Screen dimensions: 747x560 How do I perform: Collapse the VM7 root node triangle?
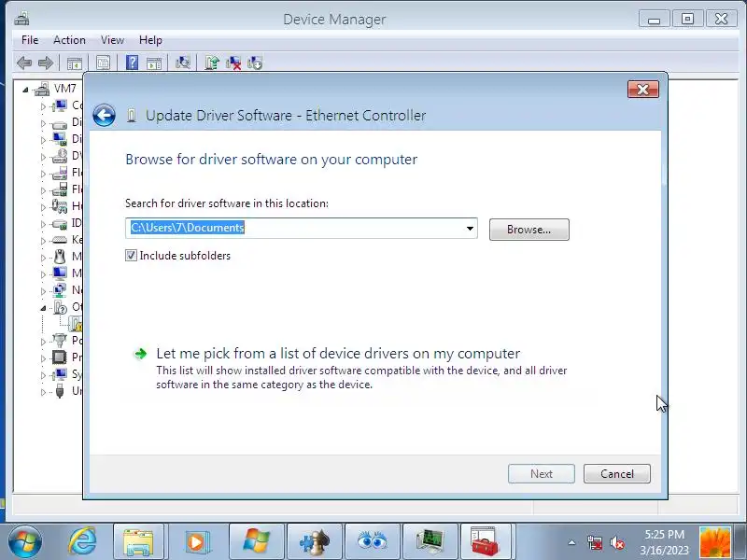coord(25,89)
